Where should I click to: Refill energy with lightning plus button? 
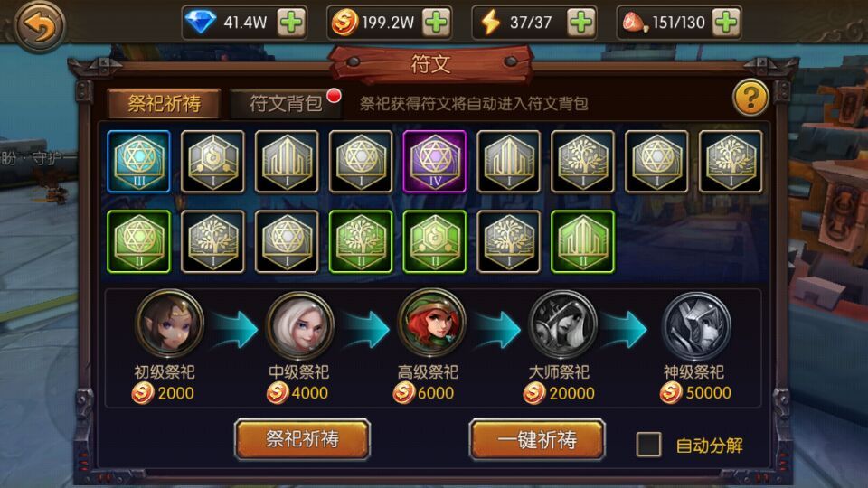[x=580, y=23]
